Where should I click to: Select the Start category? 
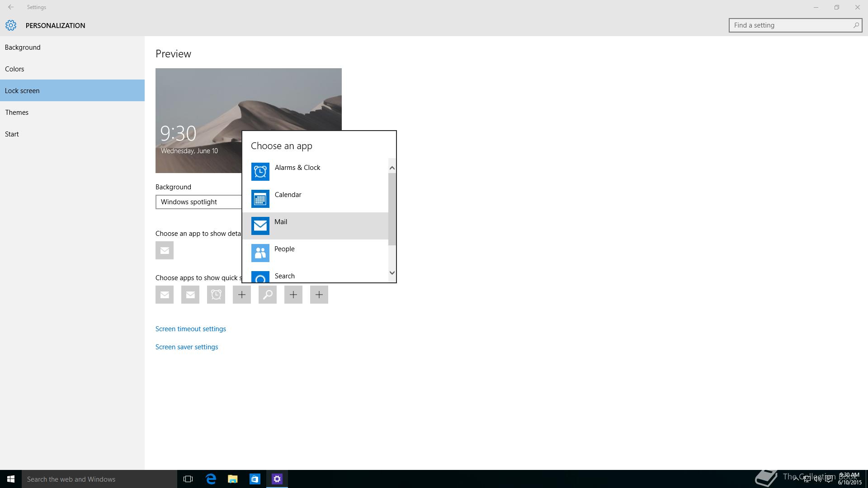pos(72,134)
